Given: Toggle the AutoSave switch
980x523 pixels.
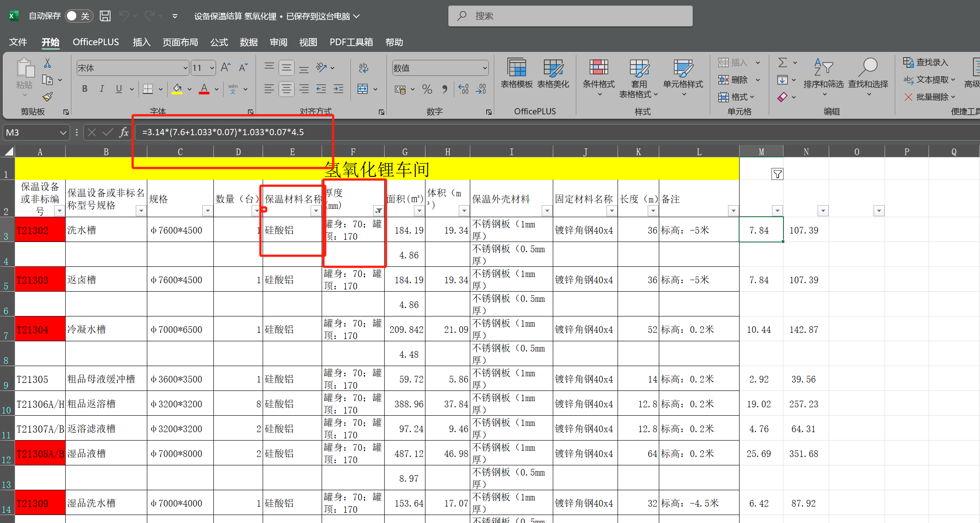Looking at the screenshot, I should coord(79,16).
